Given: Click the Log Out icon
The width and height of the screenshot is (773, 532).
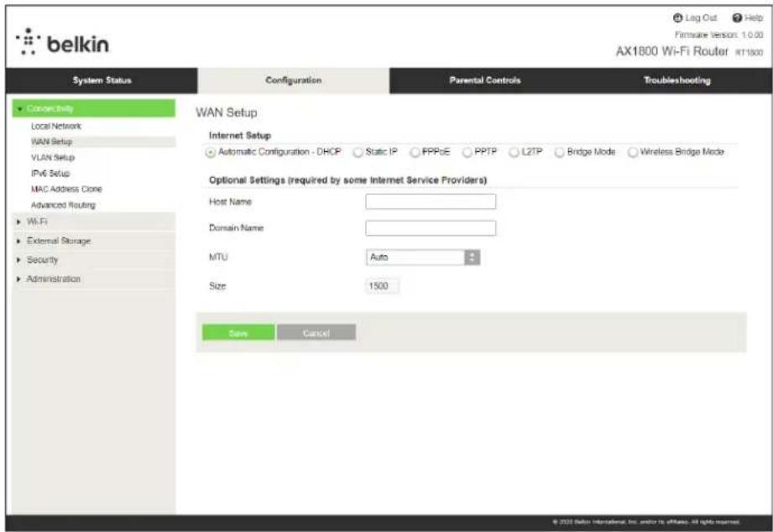Looking at the screenshot, I should 678,18.
